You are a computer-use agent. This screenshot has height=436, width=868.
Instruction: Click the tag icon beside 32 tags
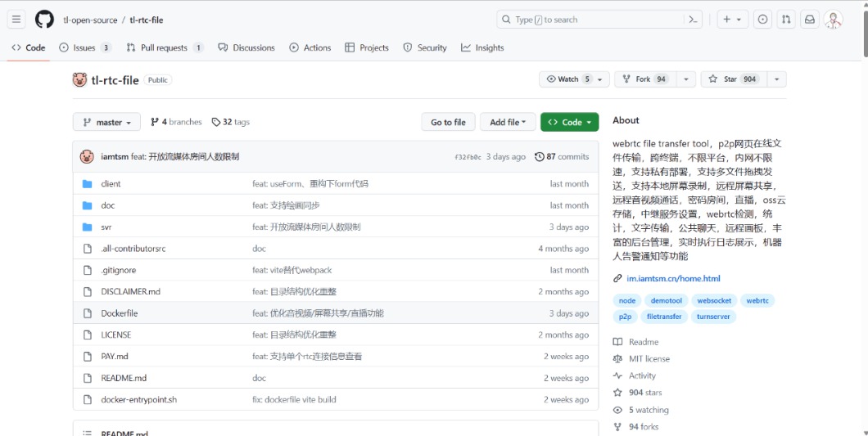click(x=216, y=122)
